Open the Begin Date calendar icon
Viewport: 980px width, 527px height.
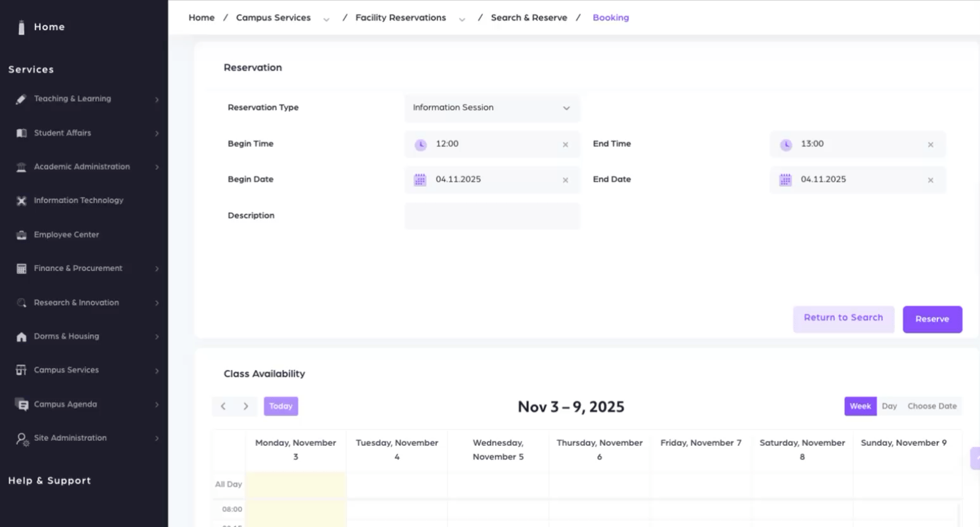pyautogui.click(x=420, y=180)
